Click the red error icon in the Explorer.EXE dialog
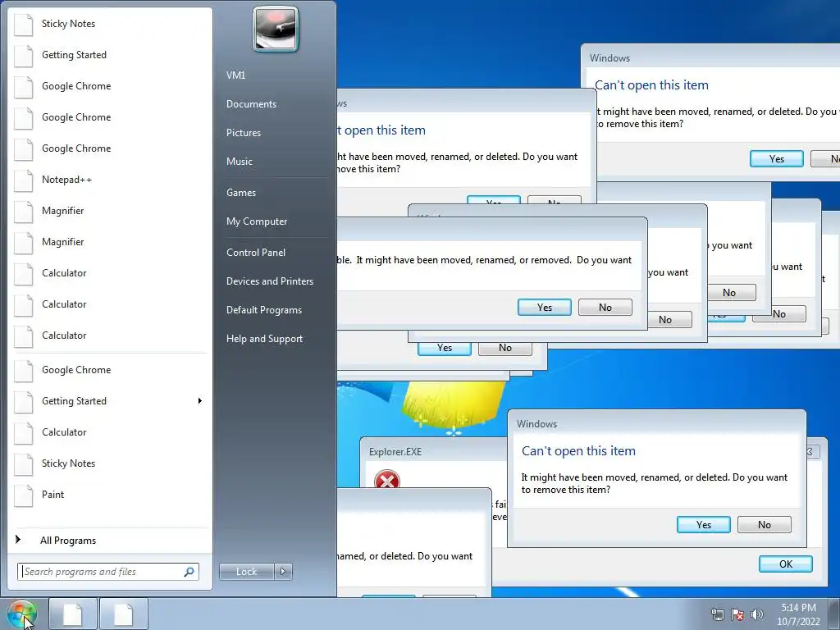 coord(387,480)
